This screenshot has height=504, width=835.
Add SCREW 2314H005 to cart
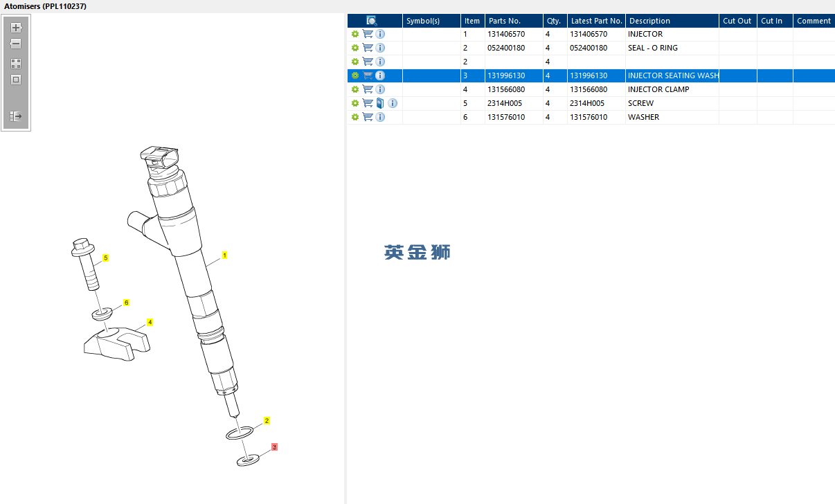[x=368, y=103]
